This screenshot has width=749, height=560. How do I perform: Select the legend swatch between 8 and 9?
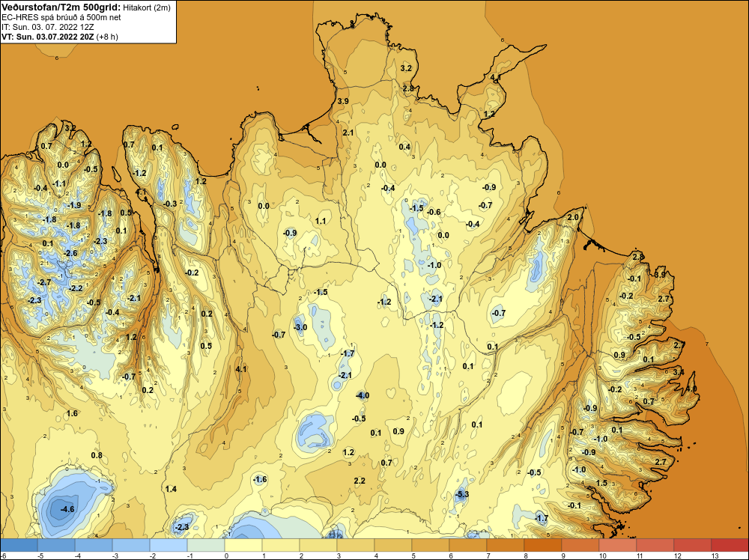[x=542, y=545]
